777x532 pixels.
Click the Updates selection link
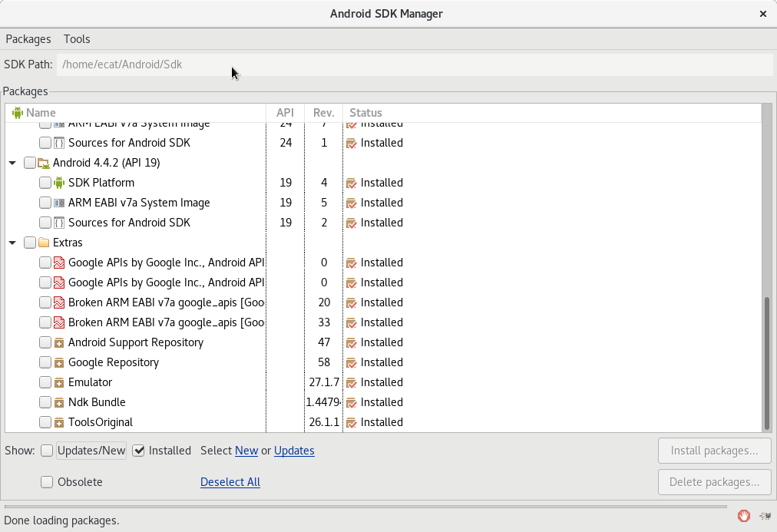[294, 451]
